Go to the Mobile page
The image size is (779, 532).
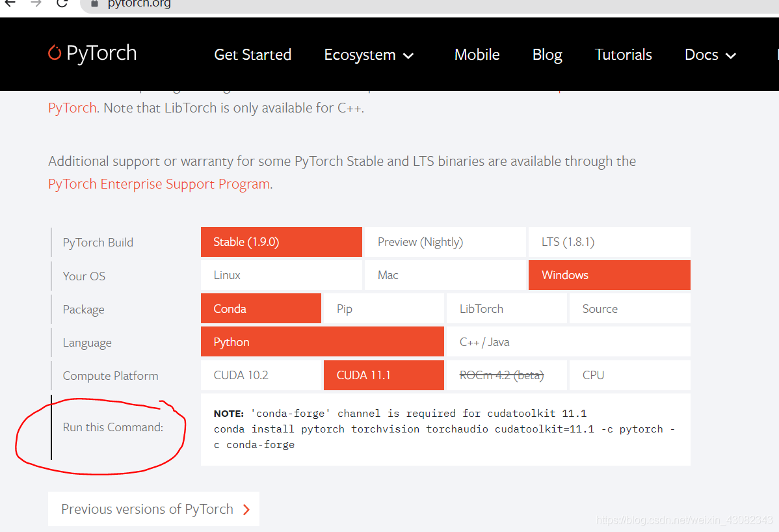tap(477, 55)
